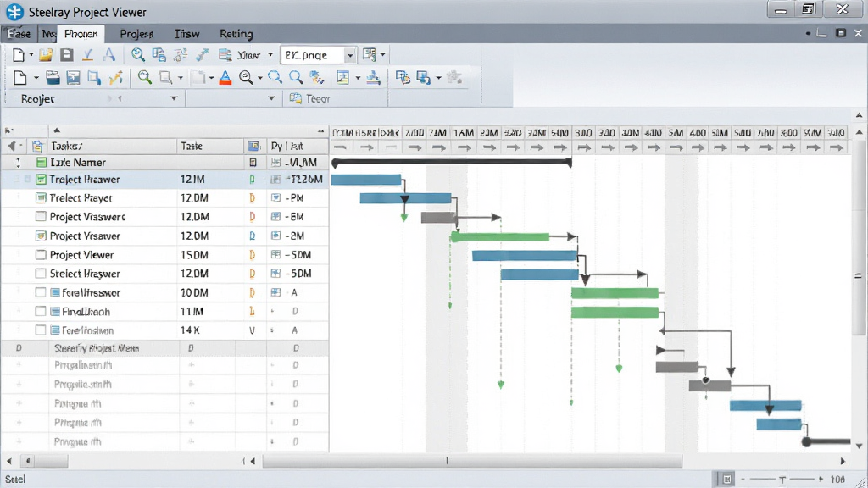Click the diagonal expand arrows icon
The image size is (868, 488).
(202, 55)
